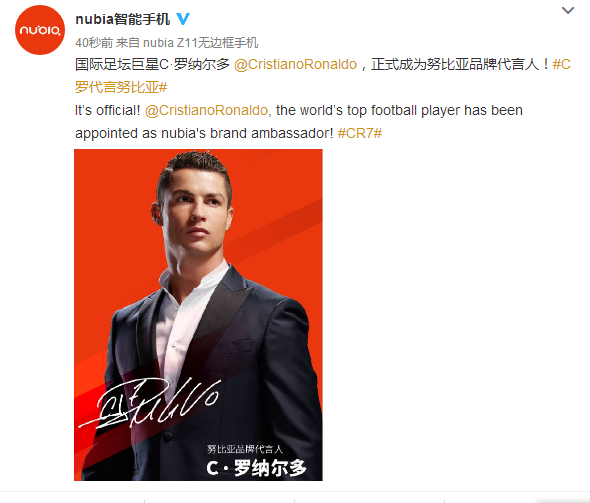The height and width of the screenshot is (503, 590).
Task: Enlarge the red Ronaldo poster image
Action: (x=198, y=315)
